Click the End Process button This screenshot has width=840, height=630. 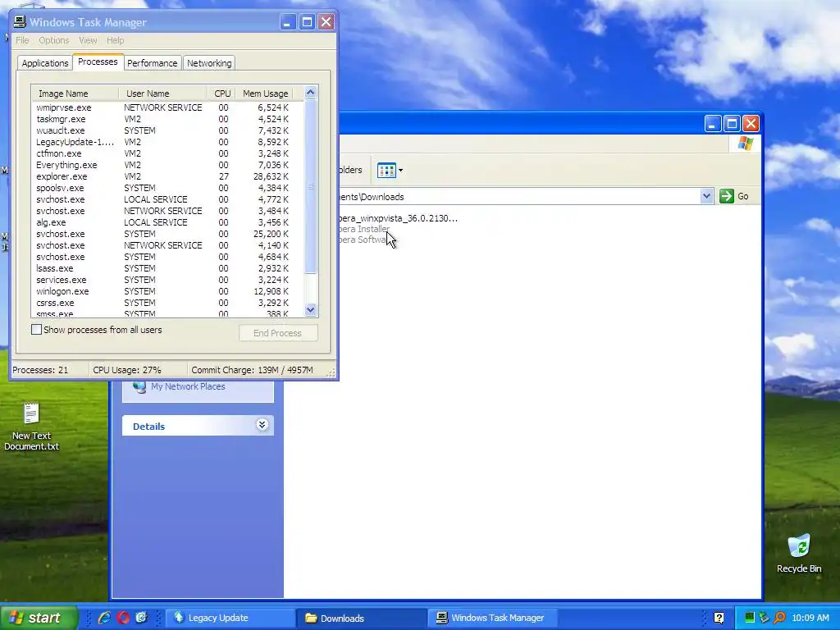pyautogui.click(x=278, y=333)
